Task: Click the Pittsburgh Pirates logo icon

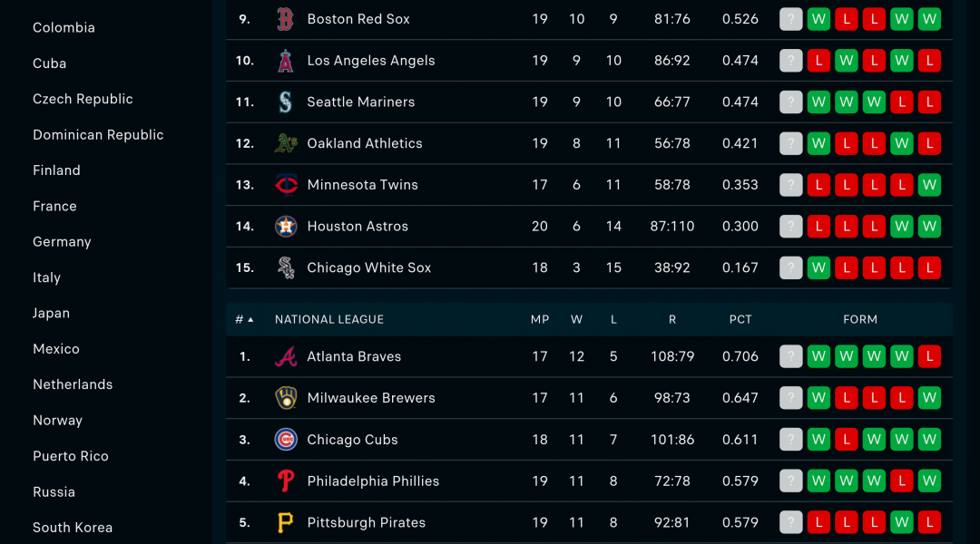Action: [286, 523]
